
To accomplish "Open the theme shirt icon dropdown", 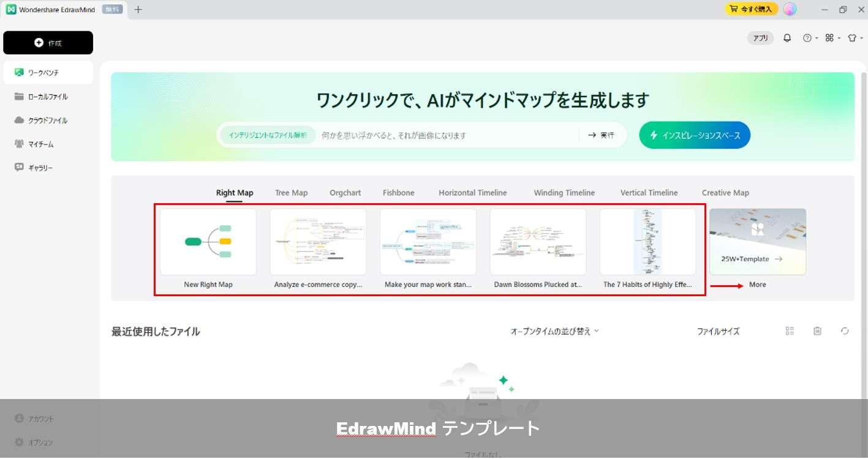I will point(855,38).
